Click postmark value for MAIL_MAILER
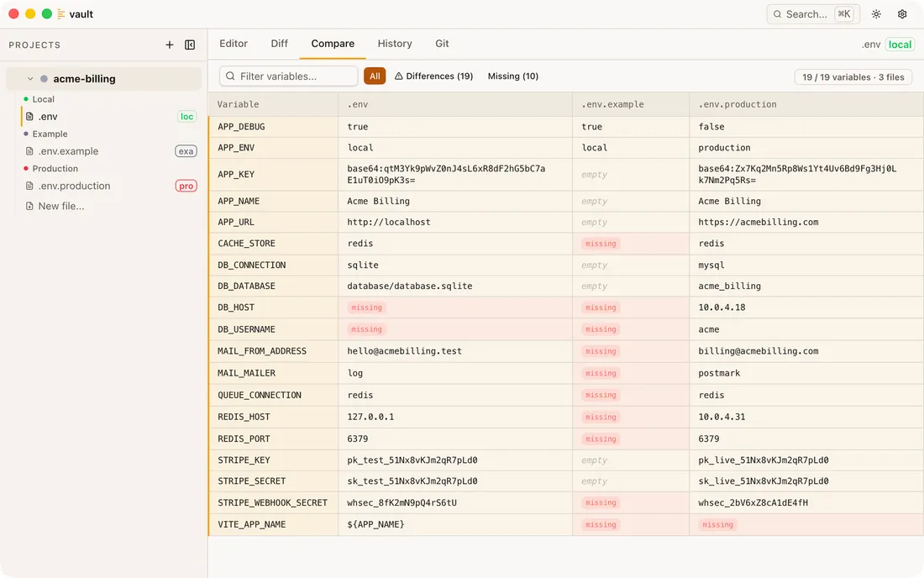Viewport: 924px width, 578px height. click(x=719, y=373)
